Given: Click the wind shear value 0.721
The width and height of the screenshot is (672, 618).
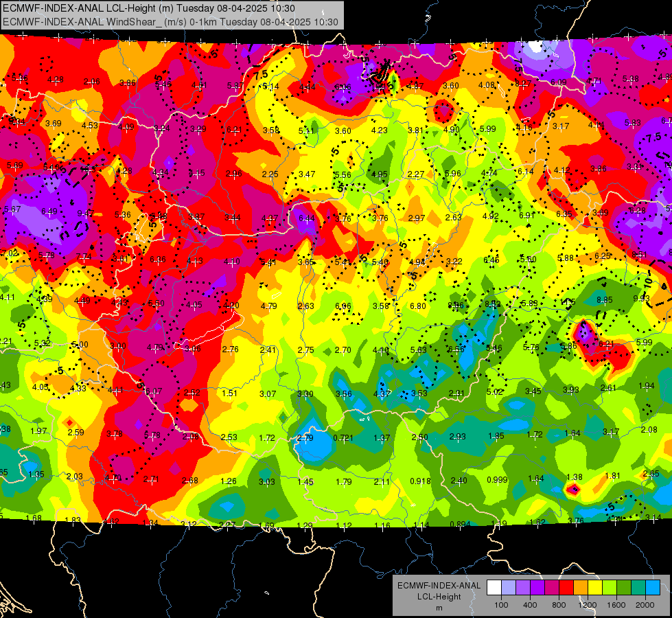Looking at the screenshot, I should [x=343, y=438].
